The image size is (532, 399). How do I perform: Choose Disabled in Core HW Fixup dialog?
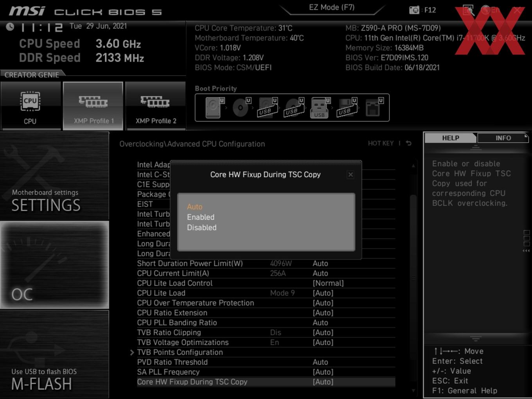point(201,228)
